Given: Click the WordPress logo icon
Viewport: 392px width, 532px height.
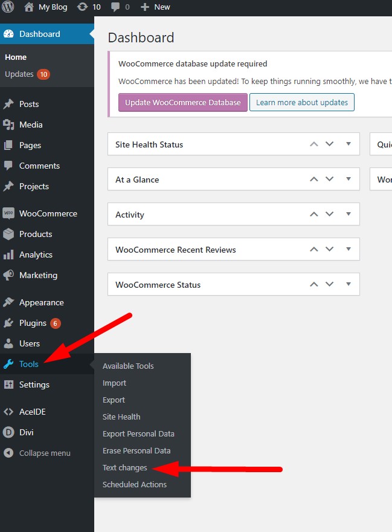Looking at the screenshot, I should tap(8, 7).
